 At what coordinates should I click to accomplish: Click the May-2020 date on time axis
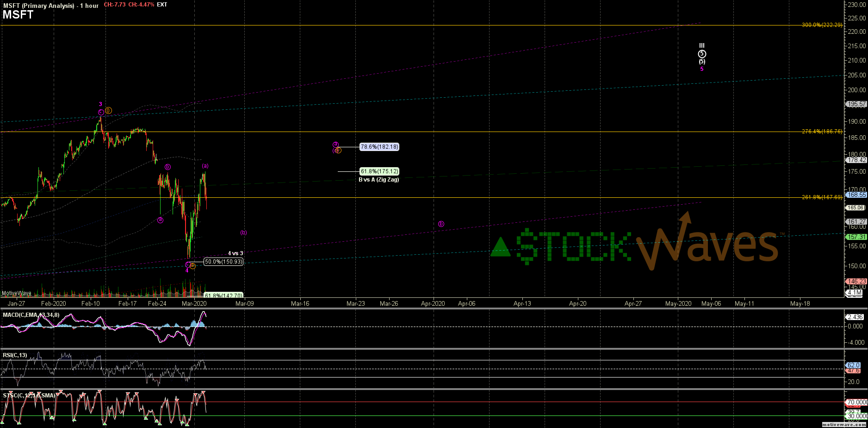coord(678,304)
